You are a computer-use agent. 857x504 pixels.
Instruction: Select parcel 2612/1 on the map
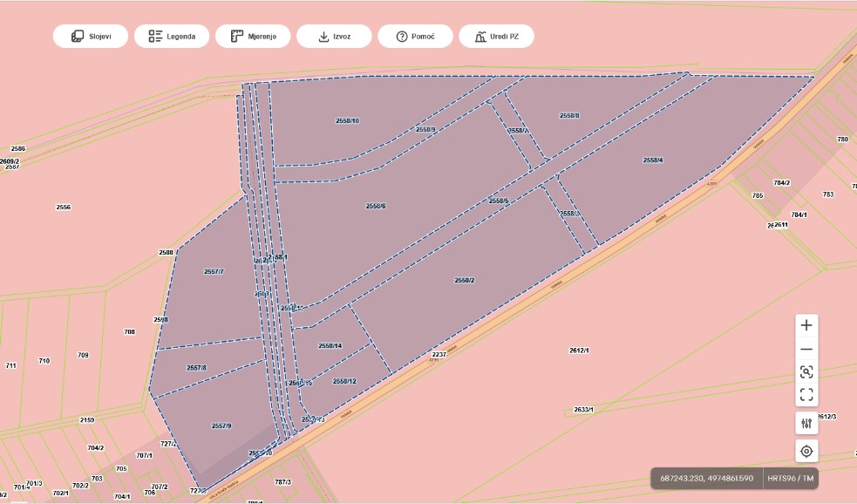[579, 351]
